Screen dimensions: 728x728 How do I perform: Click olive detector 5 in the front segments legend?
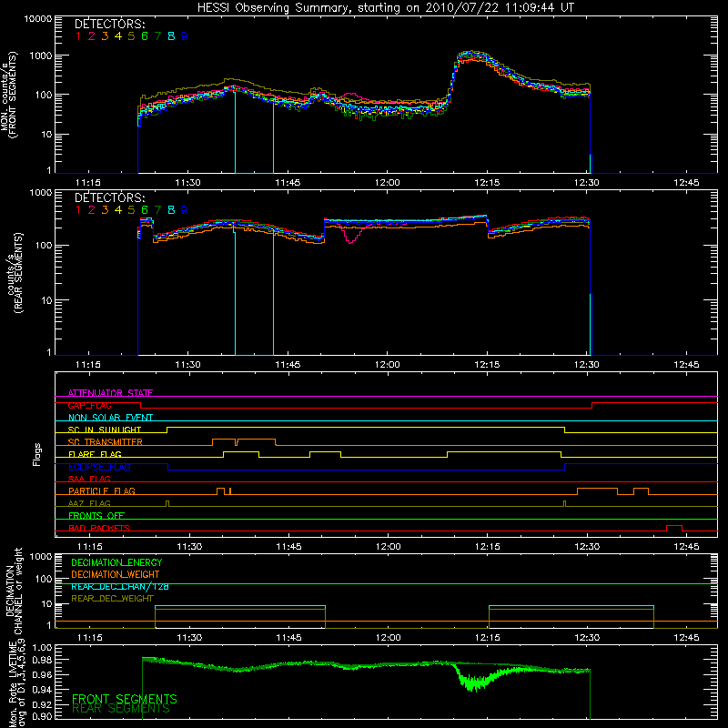point(131,36)
